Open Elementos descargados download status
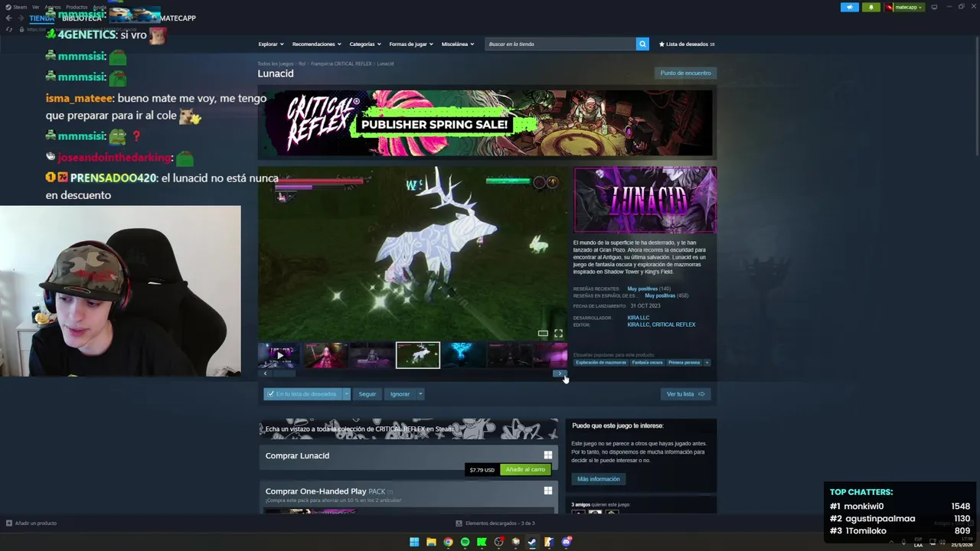The height and width of the screenshot is (551, 980). point(495,523)
